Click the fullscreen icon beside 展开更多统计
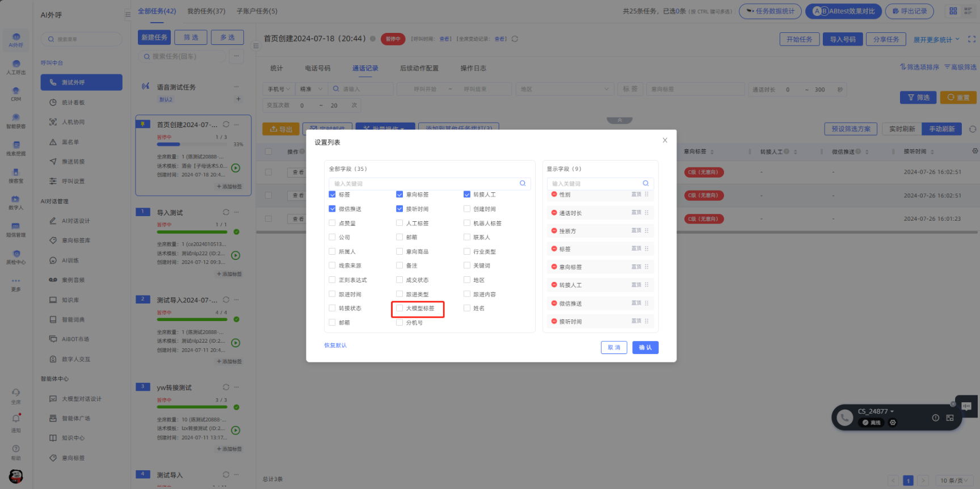Image resolution: width=980 pixels, height=489 pixels. [971, 39]
